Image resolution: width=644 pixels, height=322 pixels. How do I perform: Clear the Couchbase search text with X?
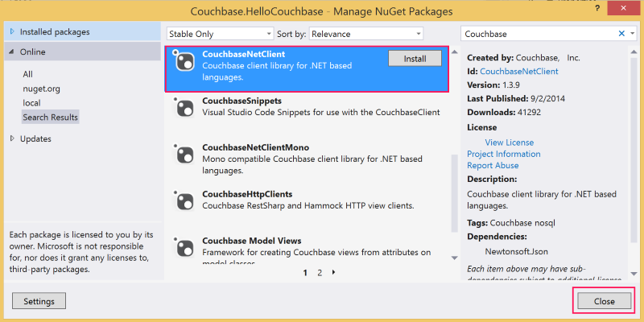click(x=621, y=34)
